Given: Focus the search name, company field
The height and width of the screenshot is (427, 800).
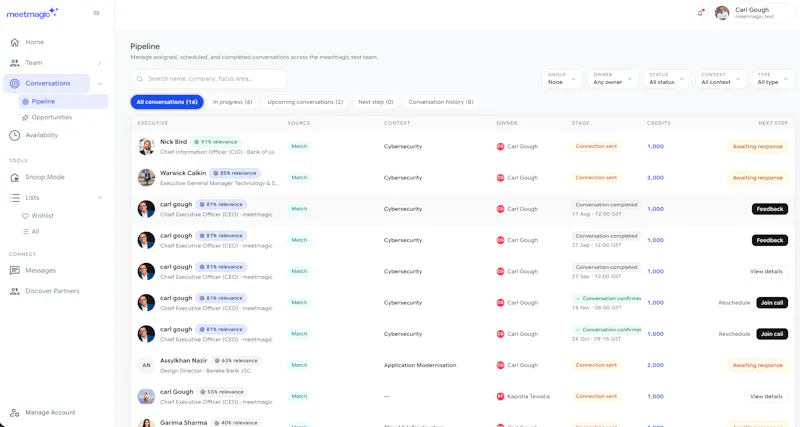Looking at the screenshot, I should click(x=209, y=79).
